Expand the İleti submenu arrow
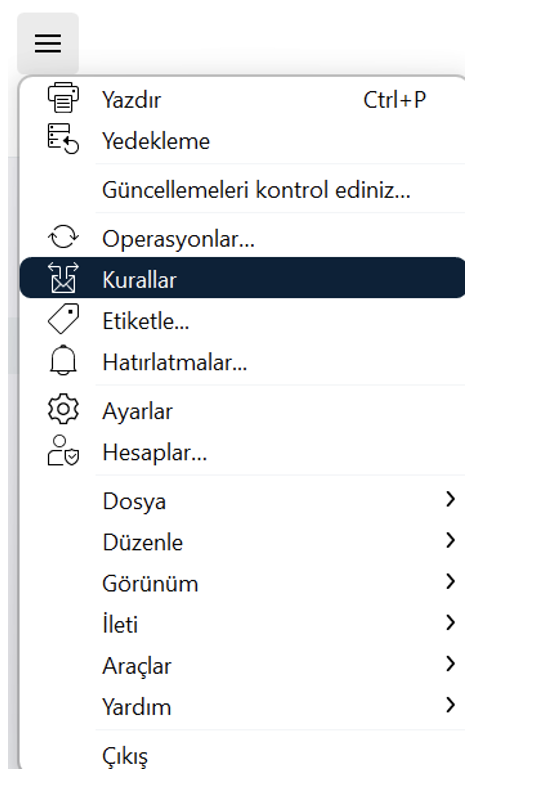This screenshot has height=786, width=536. 450,623
